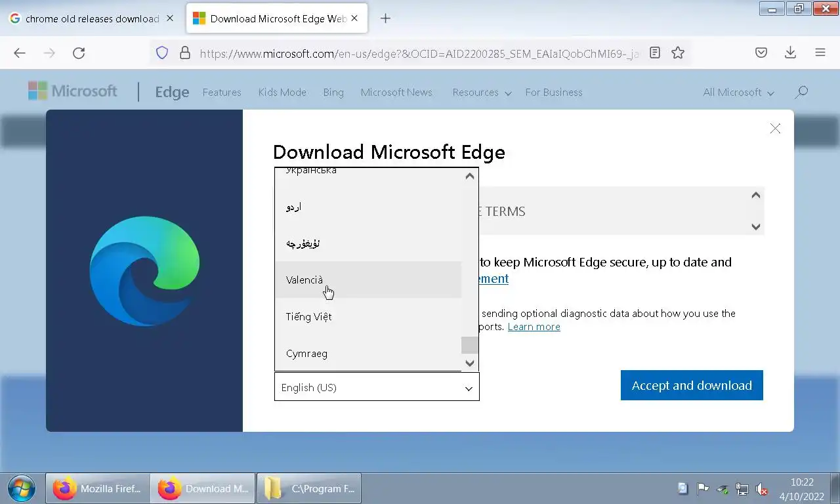
Task: Open the network tray icon
Action: (742, 488)
